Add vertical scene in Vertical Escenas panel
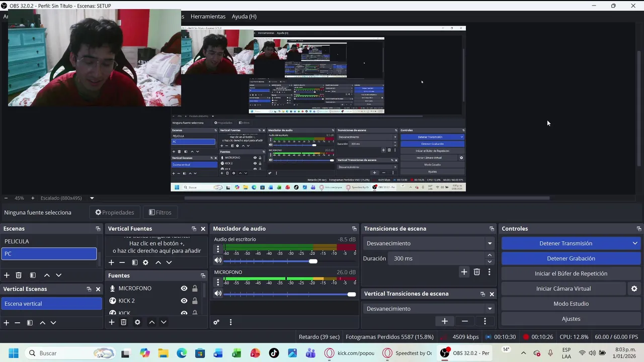Viewport: 644px width, 362px height. [x=7, y=323]
